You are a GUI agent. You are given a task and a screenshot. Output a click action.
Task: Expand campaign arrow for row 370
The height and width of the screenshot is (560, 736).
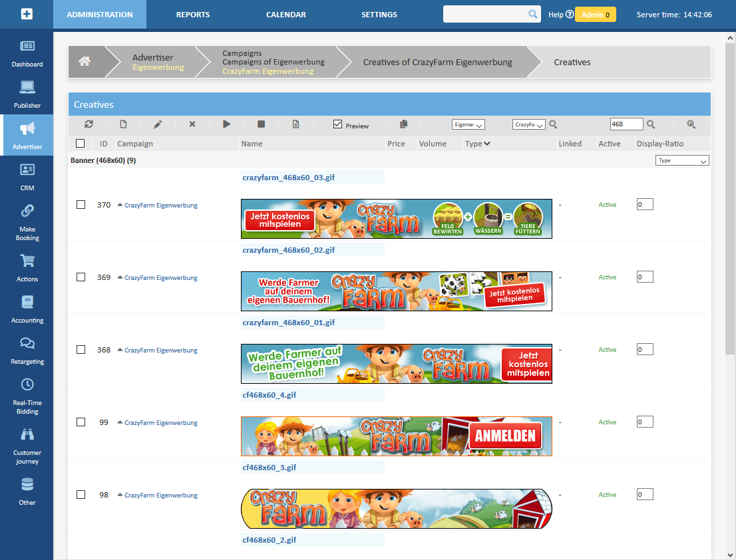pos(120,205)
